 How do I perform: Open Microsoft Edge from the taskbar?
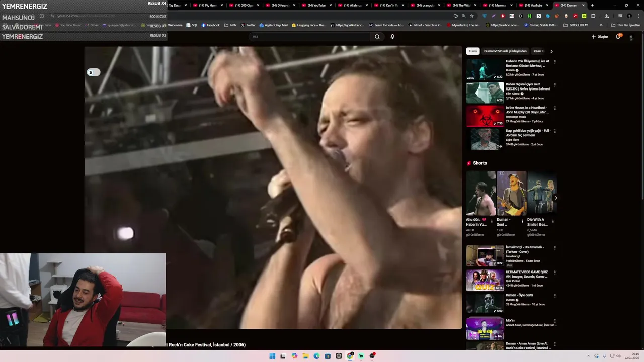pos(316,356)
